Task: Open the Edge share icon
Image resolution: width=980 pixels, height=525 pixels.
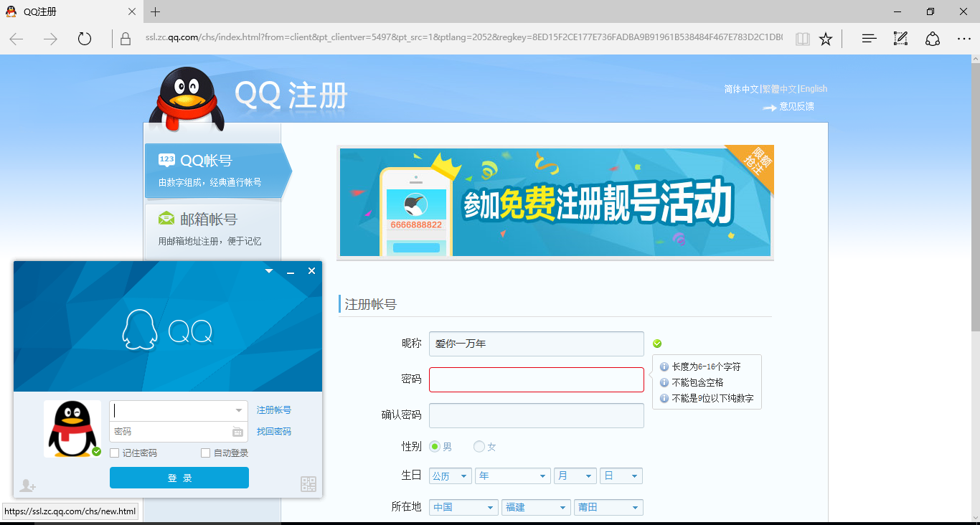Action: [932, 39]
